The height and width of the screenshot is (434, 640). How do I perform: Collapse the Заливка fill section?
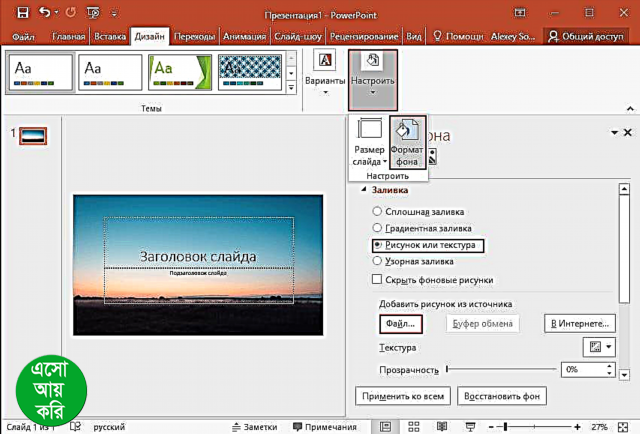(x=365, y=190)
